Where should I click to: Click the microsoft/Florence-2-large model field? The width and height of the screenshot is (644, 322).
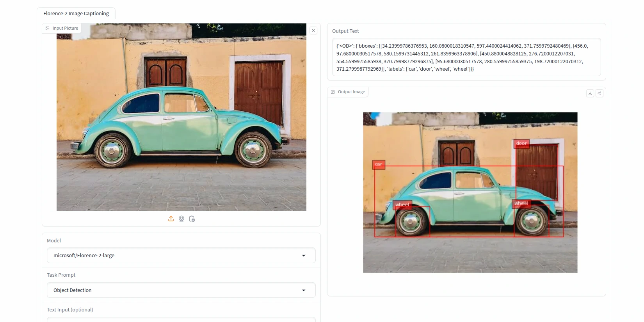pos(176,256)
